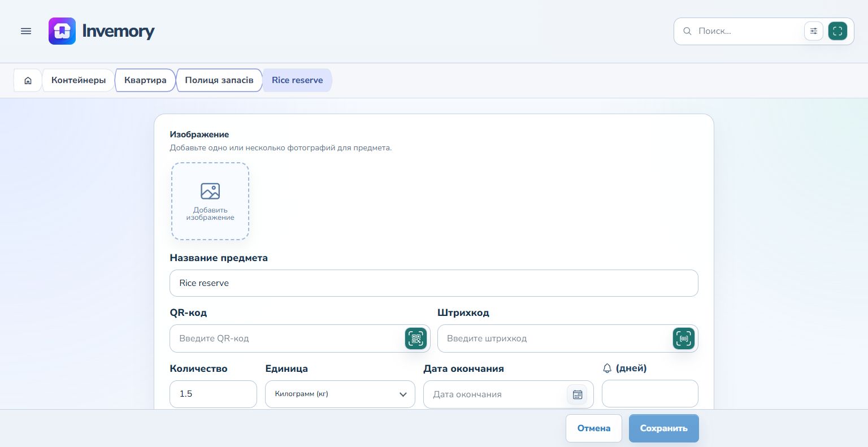Screen dimensions: 868x447
Task: Edit the item name field Rice reserve
Action: (x=434, y=283)
